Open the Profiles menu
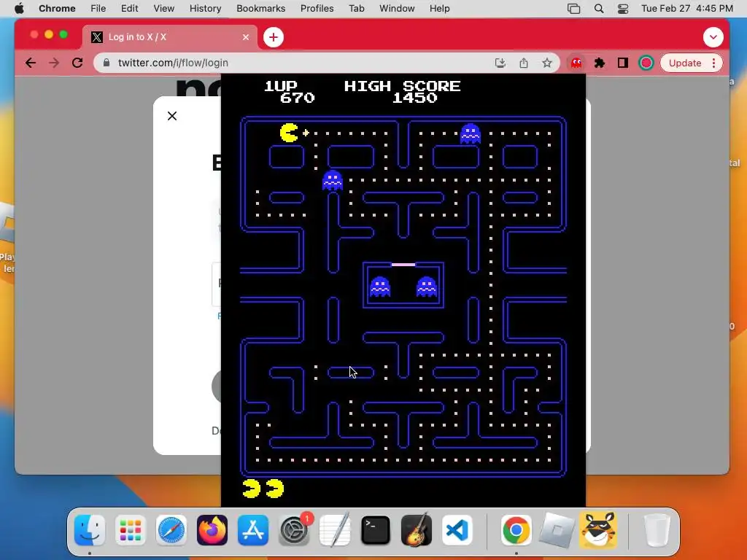The image size is (747, 560). [317, 9]
